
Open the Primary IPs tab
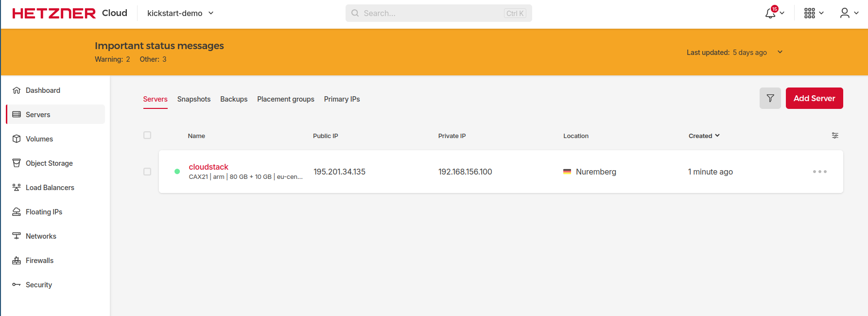(x=342, y=99)
